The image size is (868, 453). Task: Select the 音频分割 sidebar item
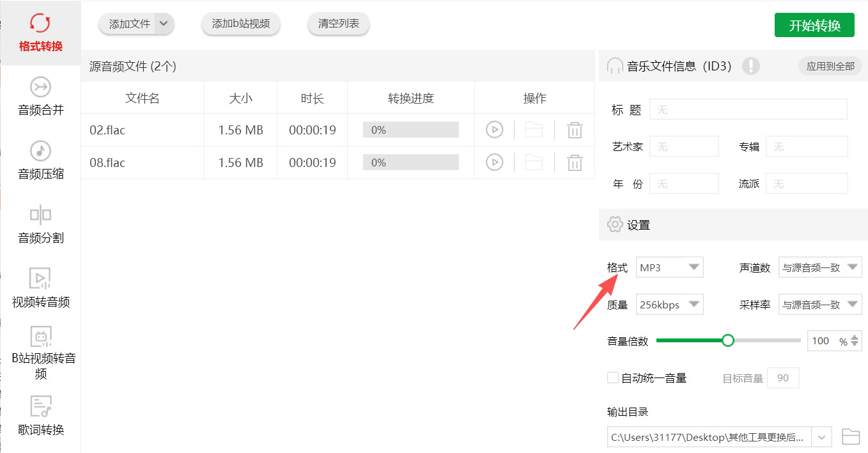(40, 225)
